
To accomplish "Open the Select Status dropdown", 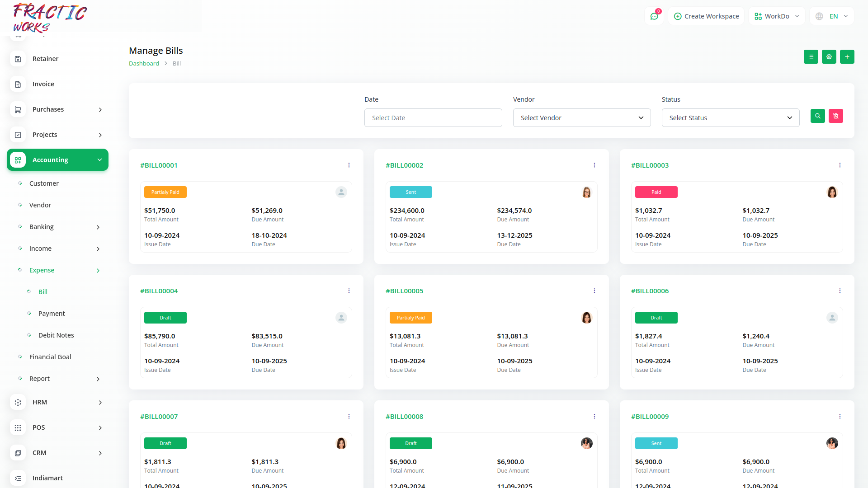I will pos(730,118).
